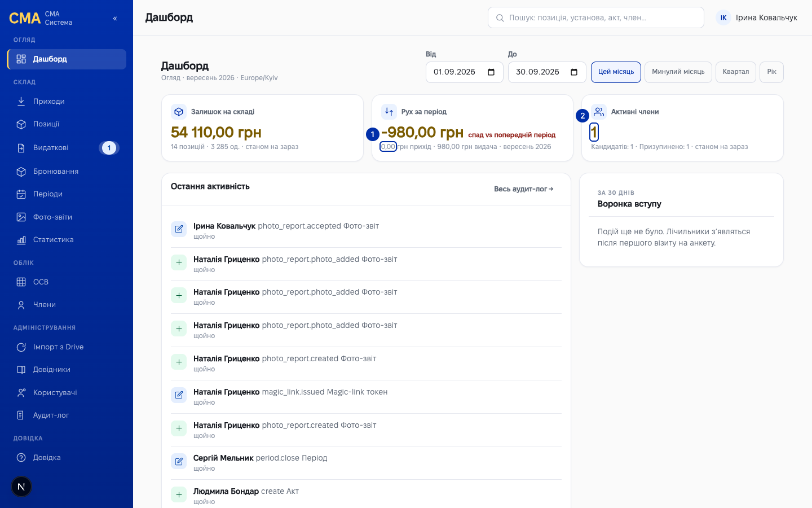
Task: Select the Дашборд item in sidebar
Action: click(x=67, y=59)
